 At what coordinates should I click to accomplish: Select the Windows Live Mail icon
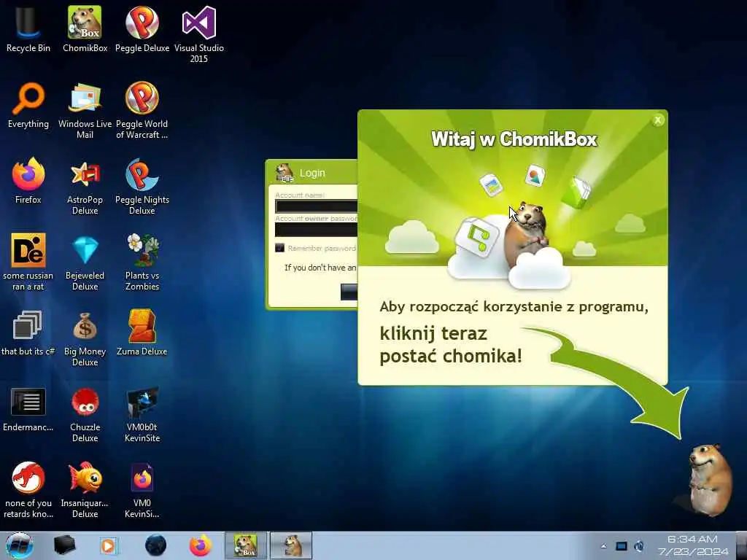85,111
